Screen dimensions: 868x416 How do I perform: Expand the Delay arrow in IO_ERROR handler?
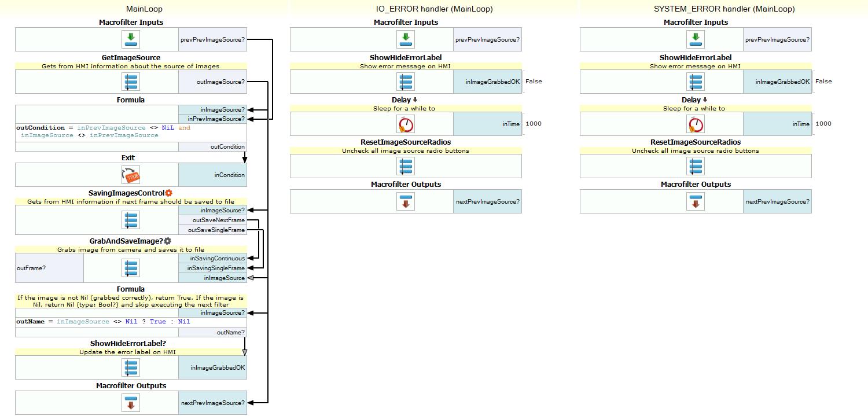click(415, 100)
